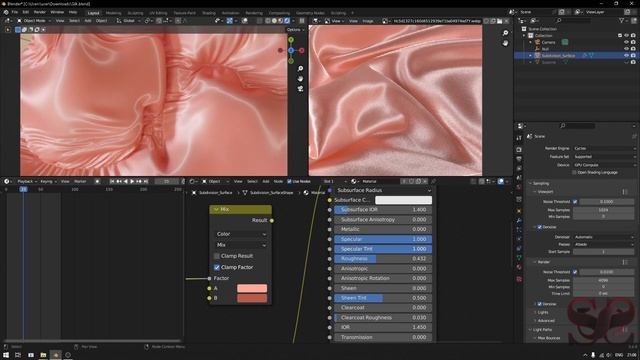Viewport: 640px width, 360px height.
Task: Toggle render Denoise checkbox
Action: coord(540,304)
